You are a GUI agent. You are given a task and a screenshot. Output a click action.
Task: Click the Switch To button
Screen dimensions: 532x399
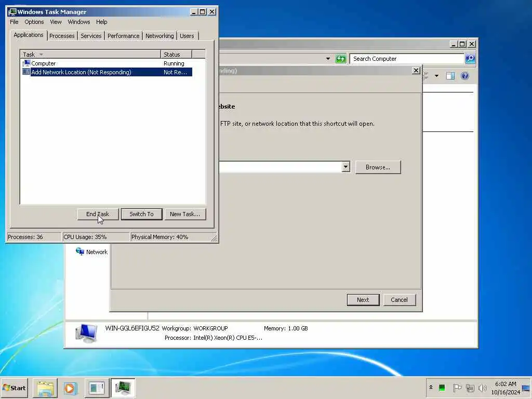pyautogui.click(x=141, y=214)
